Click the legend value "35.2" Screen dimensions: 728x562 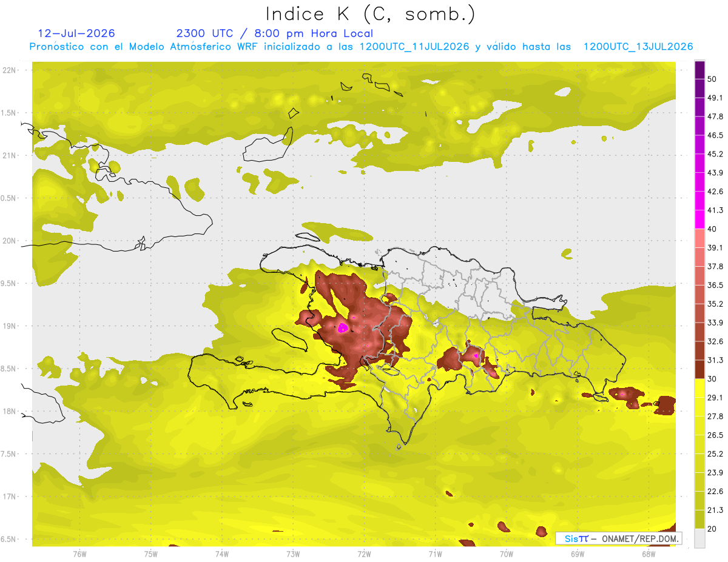(x=715, y=304)
